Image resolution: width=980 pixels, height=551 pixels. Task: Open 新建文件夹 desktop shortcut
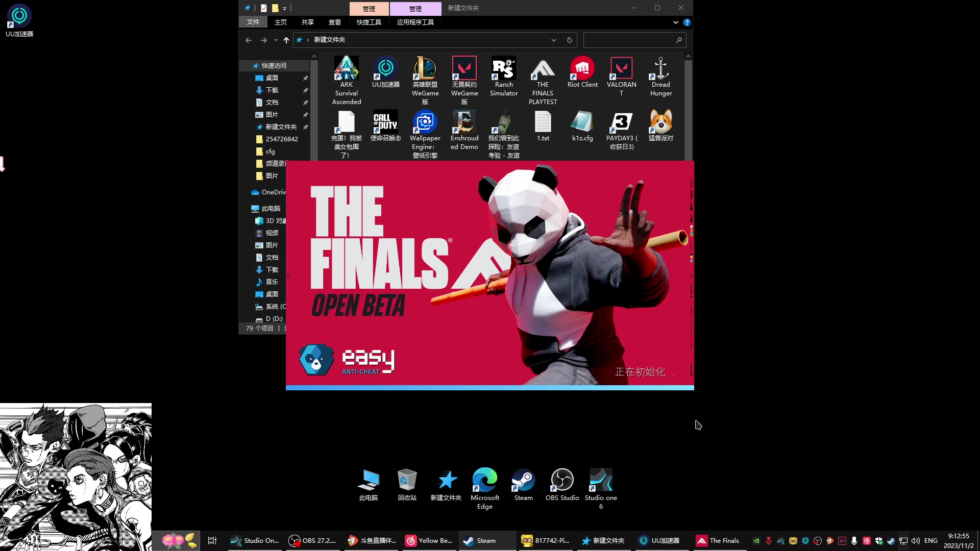pos(446,485)
